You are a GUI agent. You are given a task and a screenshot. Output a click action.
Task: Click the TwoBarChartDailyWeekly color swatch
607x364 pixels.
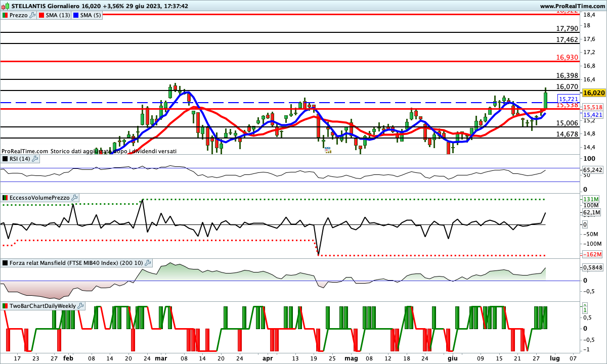click(5, 306)
